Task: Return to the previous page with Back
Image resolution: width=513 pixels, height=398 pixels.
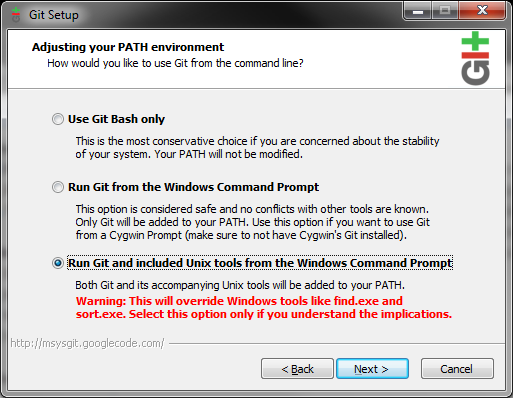Action: pyautogui.click(x=297, y=369)
